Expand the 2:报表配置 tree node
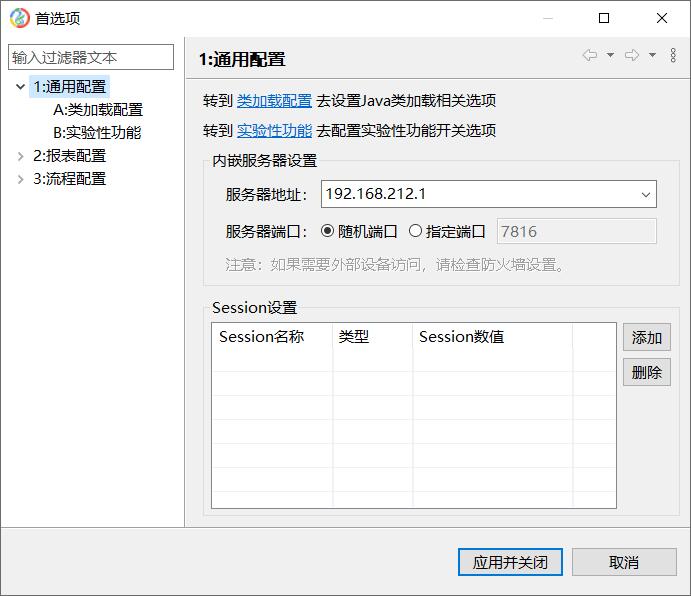The image size is (691, 596). [20, 156]
